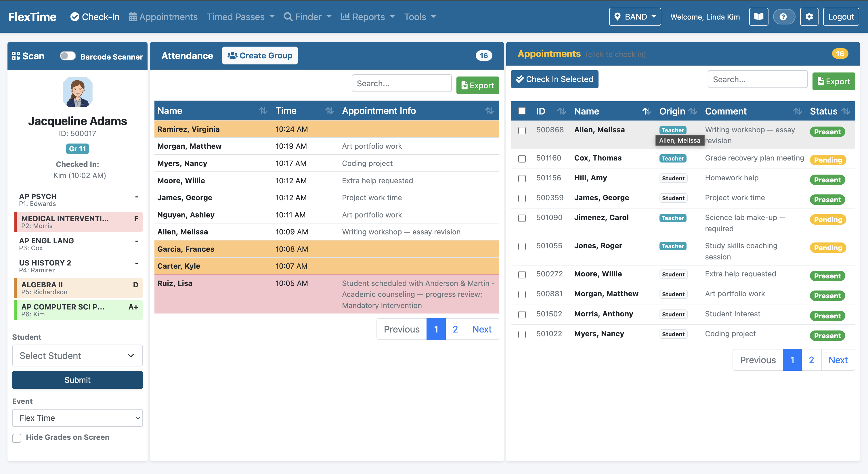868x474 pixels.
Task: Click the Ramirez, Virginia attendance row
Action: click(x=326, y=129)
